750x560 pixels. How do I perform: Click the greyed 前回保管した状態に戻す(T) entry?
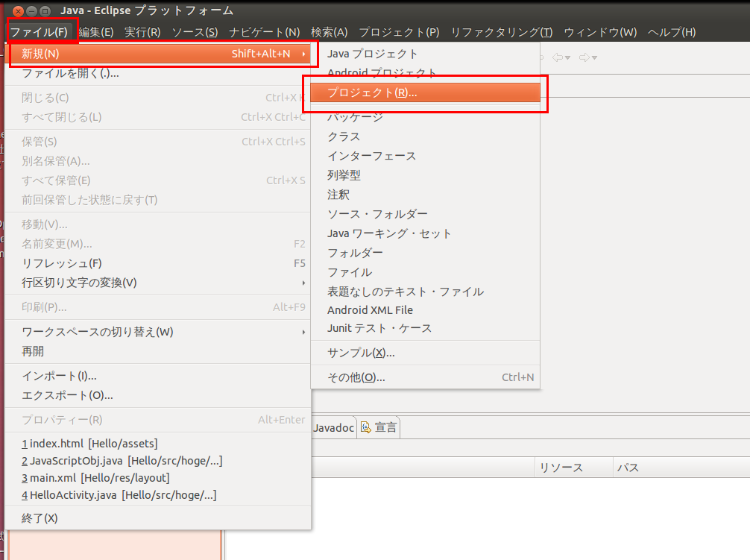coord(158,201)
